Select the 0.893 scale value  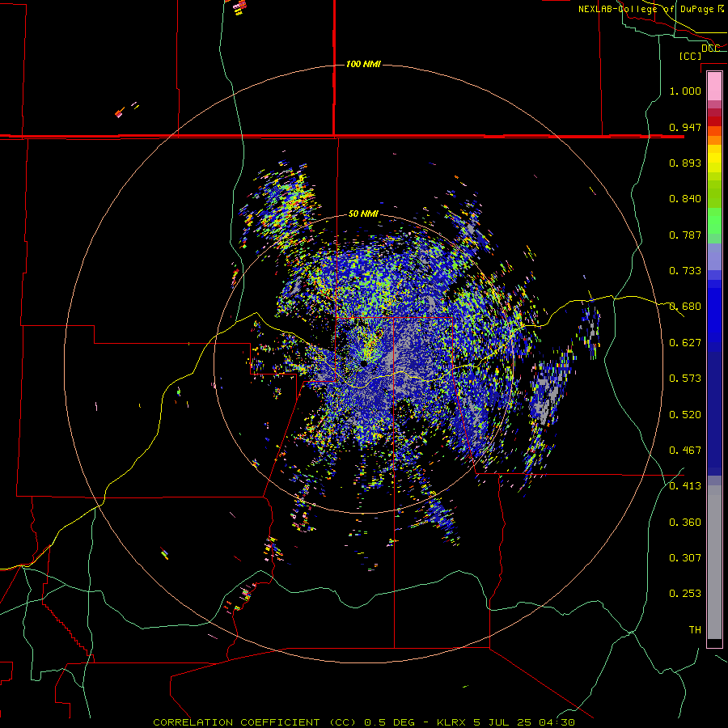point(685,163)
